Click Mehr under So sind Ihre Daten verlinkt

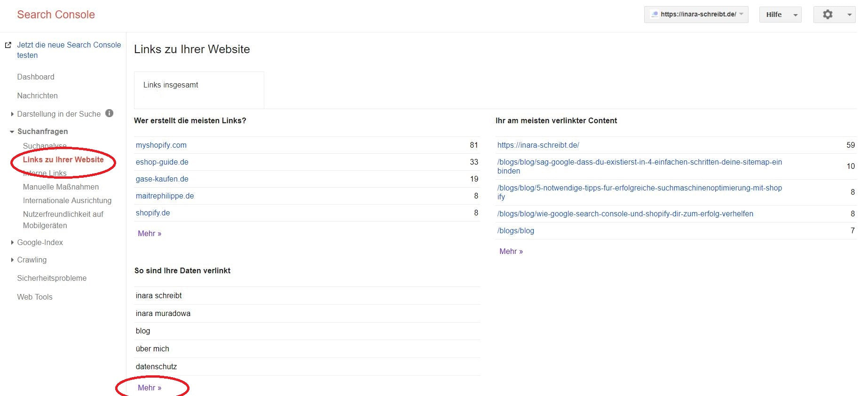pyautogui.click(x=150, y=388)
